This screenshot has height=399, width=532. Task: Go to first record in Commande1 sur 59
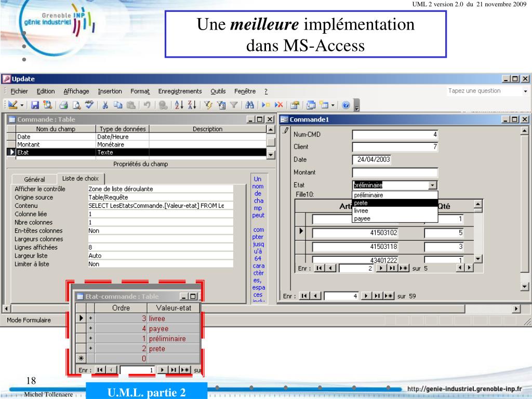tap(304, 296)
